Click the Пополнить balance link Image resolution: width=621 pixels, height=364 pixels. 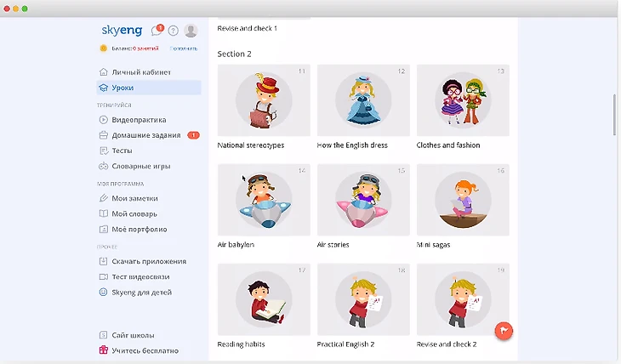pos(184,48)
